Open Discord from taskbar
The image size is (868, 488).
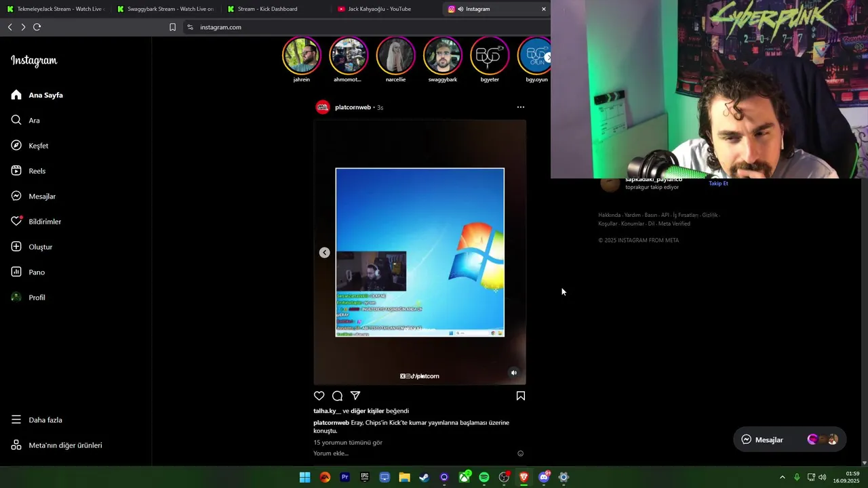click(x=544, y=477)
